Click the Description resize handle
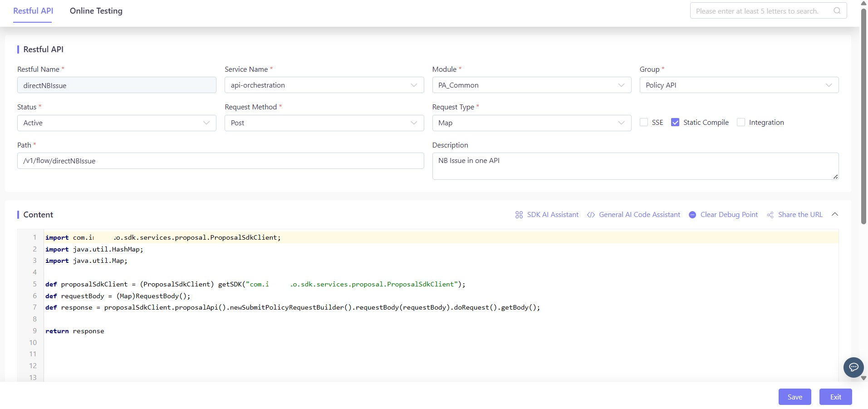Screen dimensions: 868x409 tap(835, 177)
